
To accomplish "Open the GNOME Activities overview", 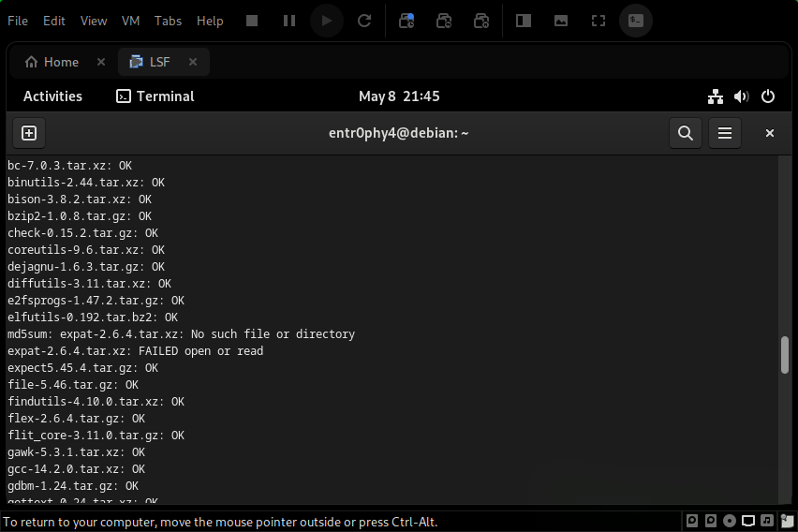I will [x=52, y=96].
